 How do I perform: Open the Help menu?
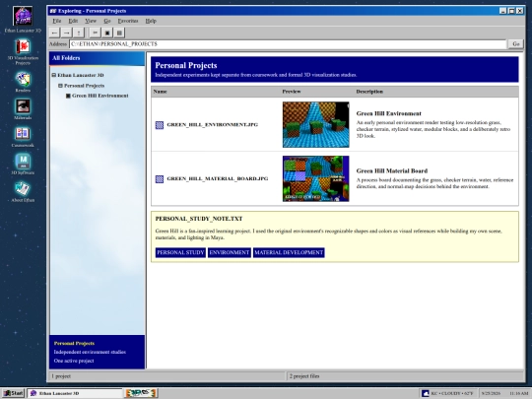pyautogui.click(x=151, y=21)
